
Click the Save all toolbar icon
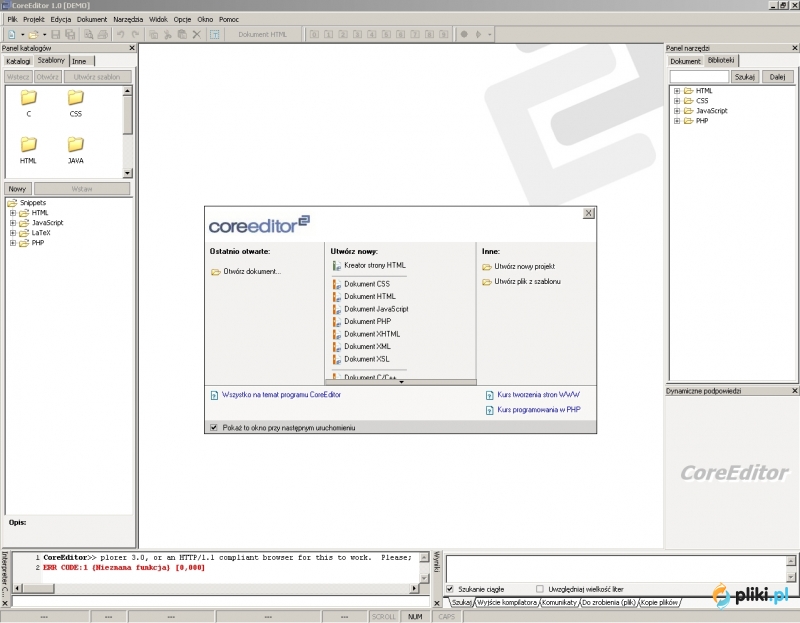pyautogui.click(x=70, y=35)
